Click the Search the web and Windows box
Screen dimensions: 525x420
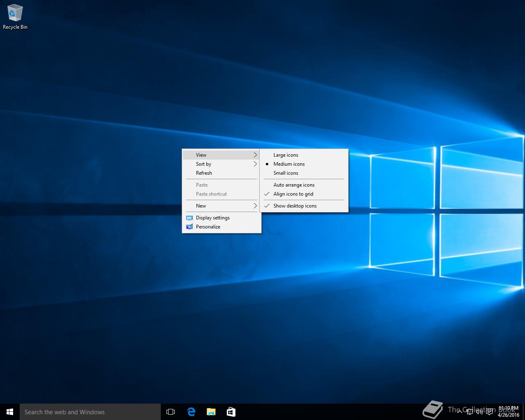90,412
